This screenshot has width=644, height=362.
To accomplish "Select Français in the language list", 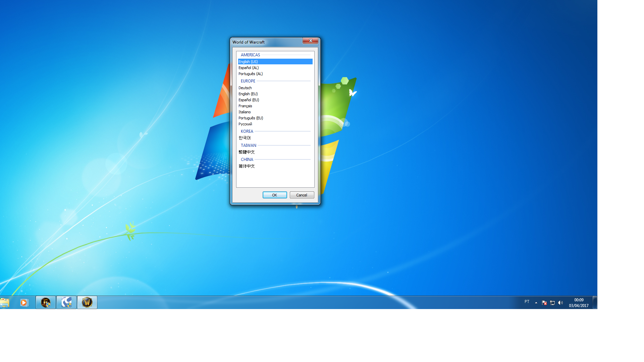I will [x=275, y=106].
